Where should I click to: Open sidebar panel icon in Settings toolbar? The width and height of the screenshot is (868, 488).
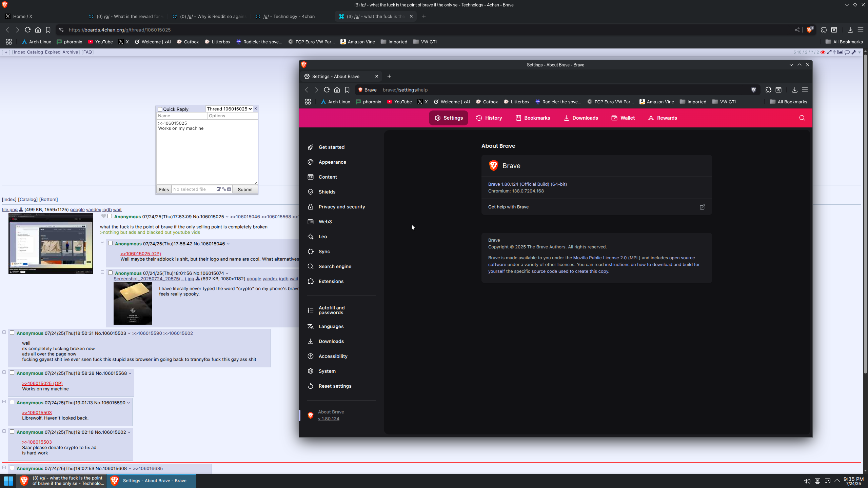[x=778, y=90]
